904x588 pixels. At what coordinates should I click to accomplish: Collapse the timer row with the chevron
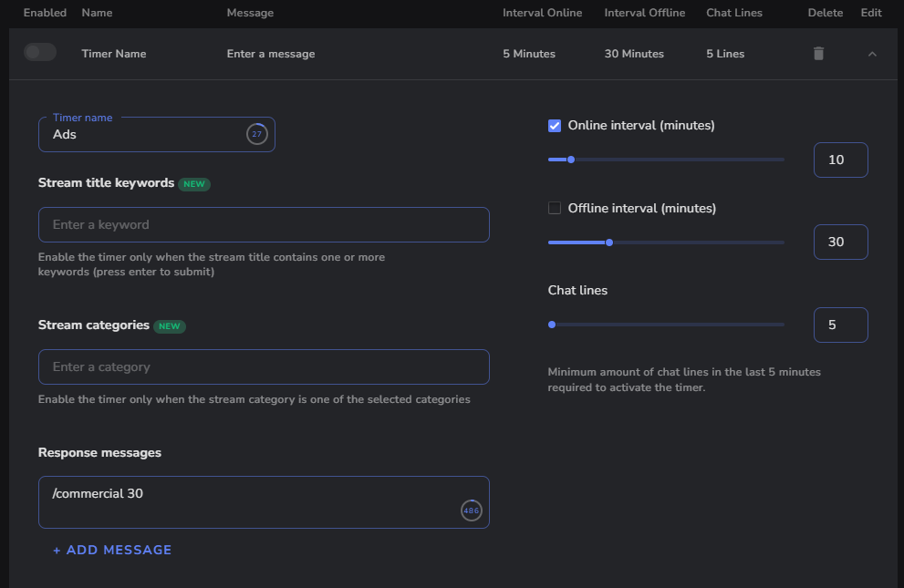click(872, 54)
